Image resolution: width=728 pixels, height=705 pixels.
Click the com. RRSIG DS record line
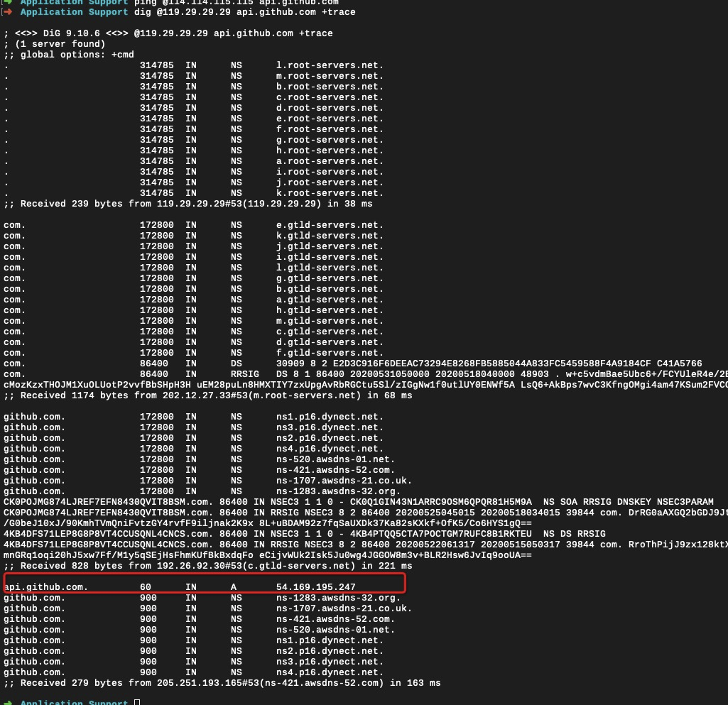pyautogui.click(x=366, y=375)
